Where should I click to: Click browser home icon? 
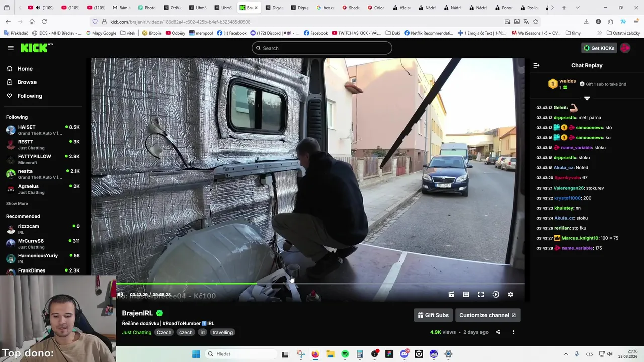[32, 22]
